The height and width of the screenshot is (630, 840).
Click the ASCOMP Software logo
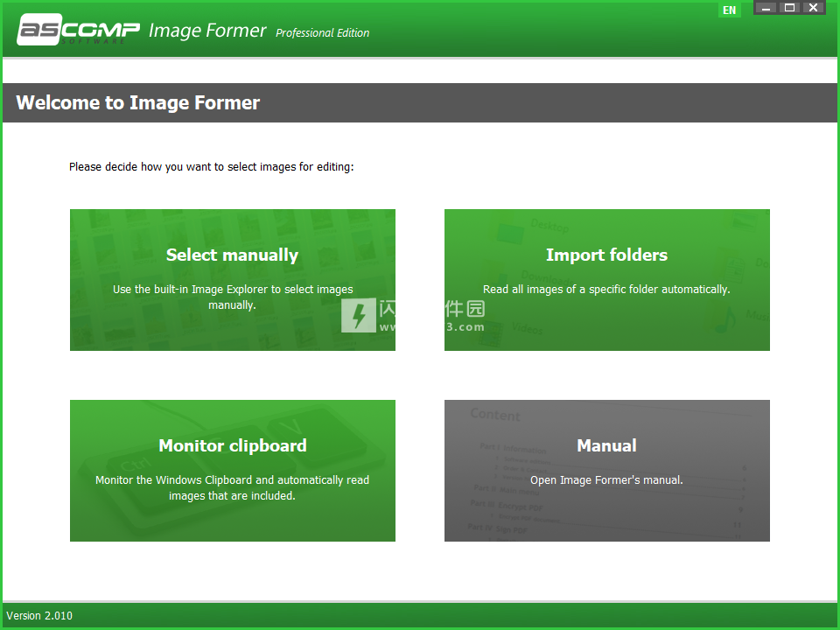tap(79, 30)
